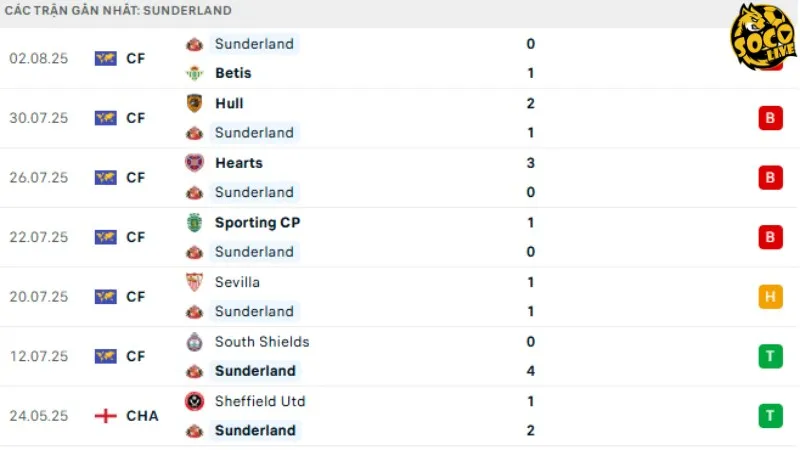Image resolution: width=800 pixels, height=450 pixels.
Task: Open the Hearts team link
Action: (239, 163)
